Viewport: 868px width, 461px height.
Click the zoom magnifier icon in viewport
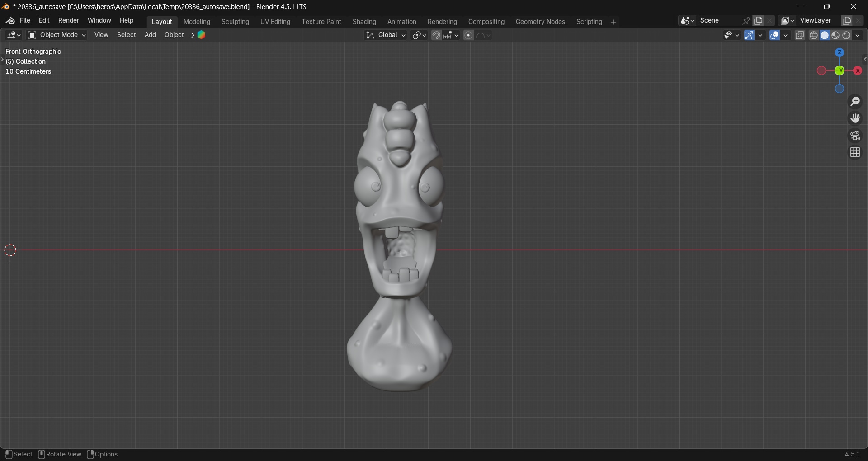pos(855,102)
